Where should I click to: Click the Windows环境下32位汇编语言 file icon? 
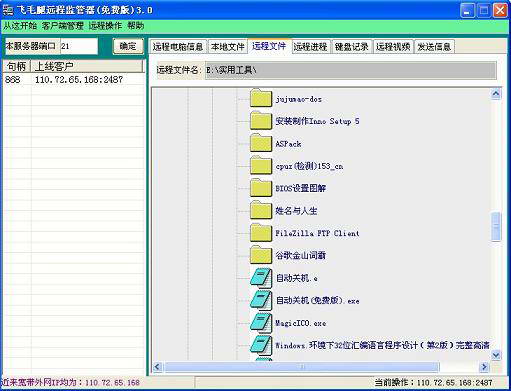[x=261, y=345]
